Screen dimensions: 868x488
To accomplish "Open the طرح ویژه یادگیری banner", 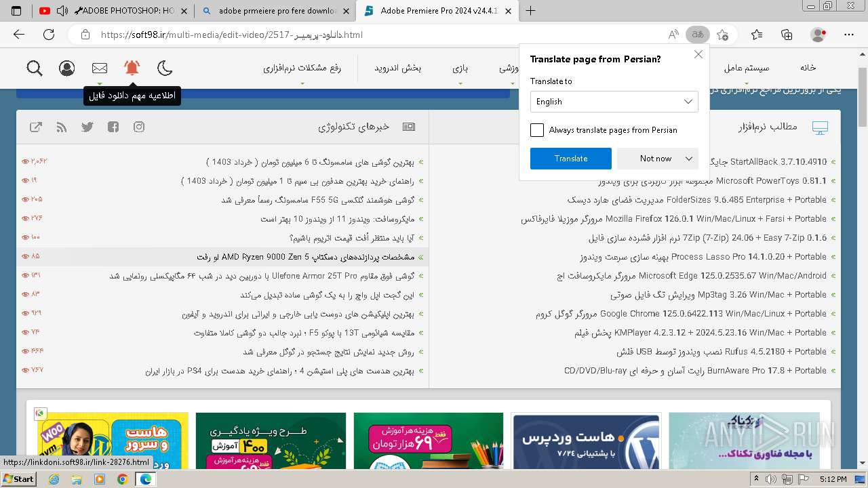I will click(271, 441).
